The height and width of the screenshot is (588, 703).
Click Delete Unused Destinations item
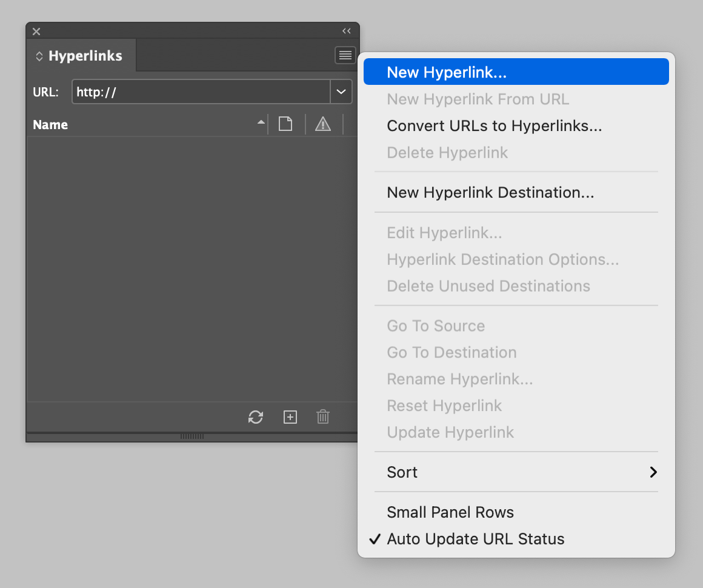[516, 286]
